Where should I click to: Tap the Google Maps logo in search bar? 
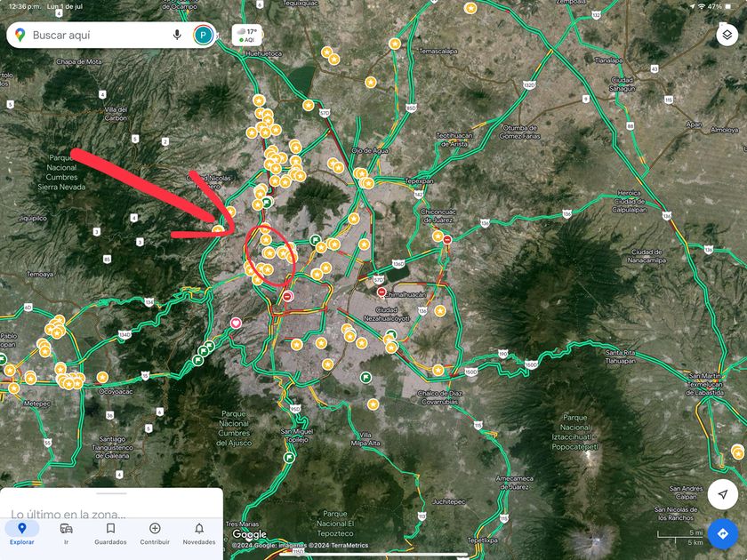(20, 35)
